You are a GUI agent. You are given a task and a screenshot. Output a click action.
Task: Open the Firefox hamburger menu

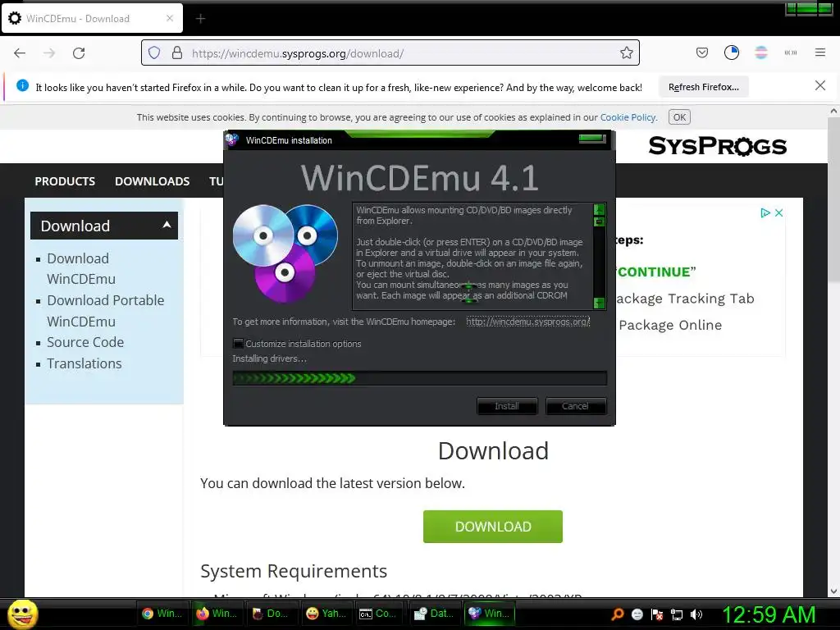coord(819,52)
